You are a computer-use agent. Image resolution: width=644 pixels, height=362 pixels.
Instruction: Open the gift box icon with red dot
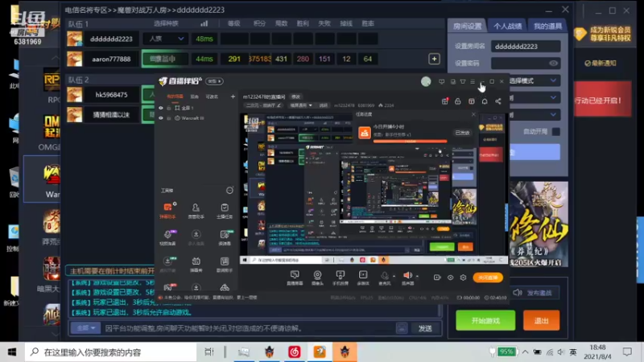(x=445, y=101)
